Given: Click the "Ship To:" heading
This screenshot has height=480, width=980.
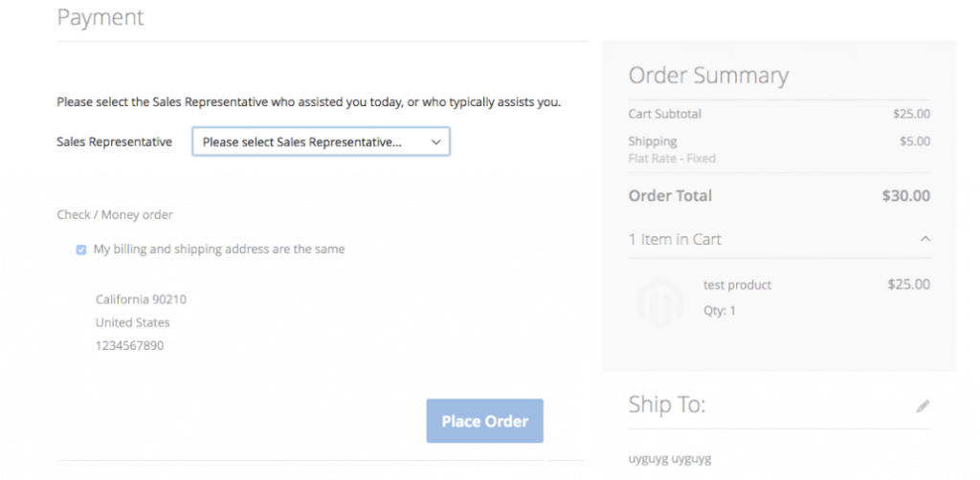Looking at the screenshot, I should [x=667, y=404].
